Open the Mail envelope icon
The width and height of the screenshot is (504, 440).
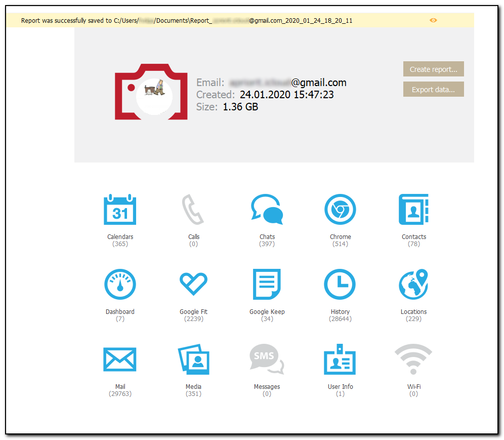(x=120, y=359)
